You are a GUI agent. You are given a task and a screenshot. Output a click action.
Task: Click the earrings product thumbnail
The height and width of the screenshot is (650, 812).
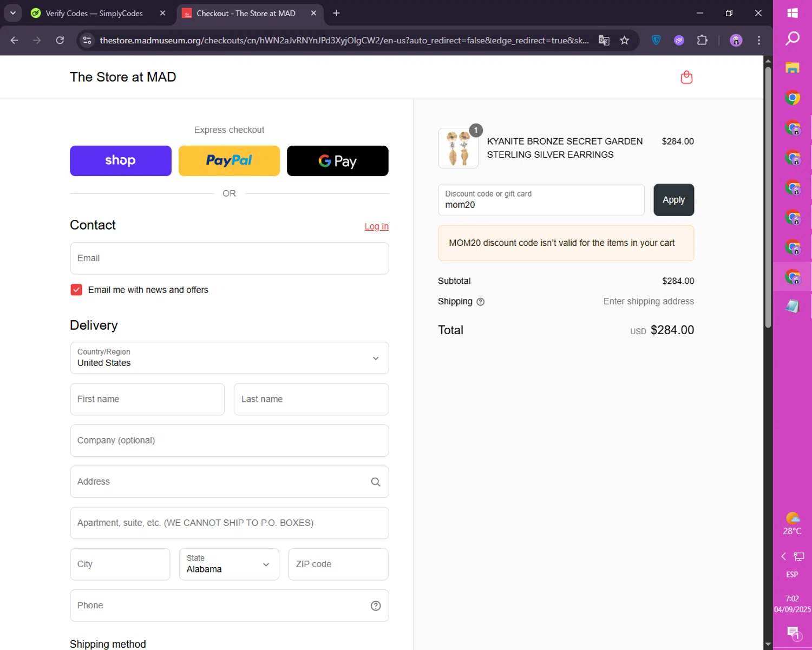click(458, 148)
